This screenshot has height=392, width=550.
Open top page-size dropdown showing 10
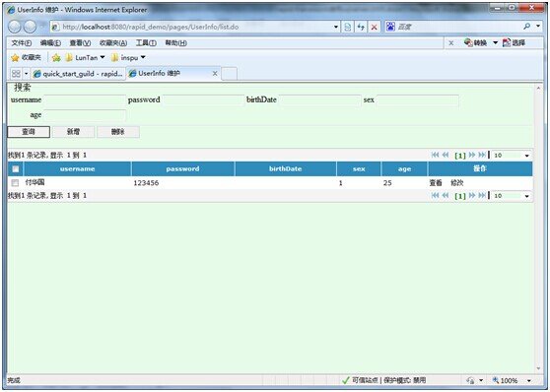(512, 155)
